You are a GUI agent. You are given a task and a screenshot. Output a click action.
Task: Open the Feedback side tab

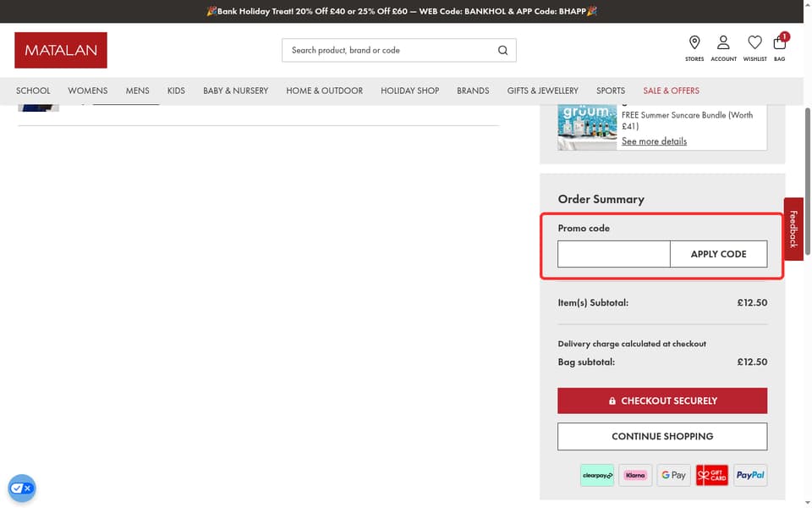coord(793,229)
